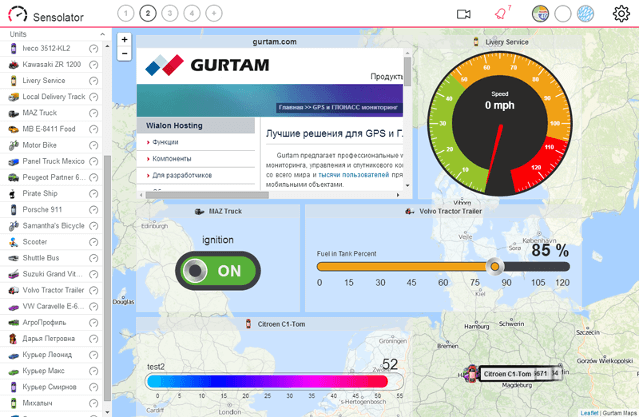Click the gauge icon beside Kawasaki ZR 1200
639x417 pixels.
tap(94, 65)
